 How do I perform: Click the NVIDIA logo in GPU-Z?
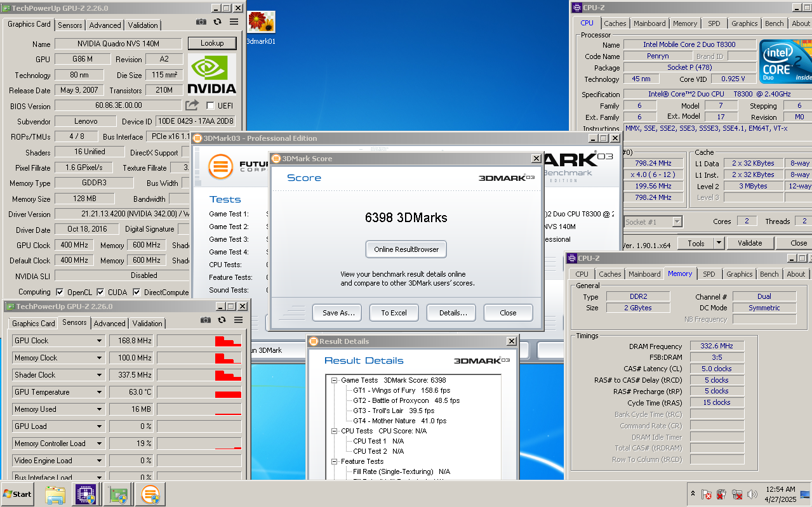(212, 74)
